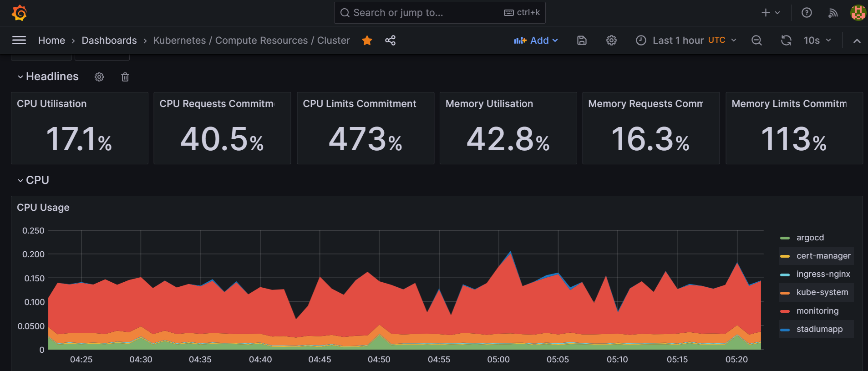Click the 0.250 y-axis label
This screenshot has height=371, width=868.
click(33, 231)
